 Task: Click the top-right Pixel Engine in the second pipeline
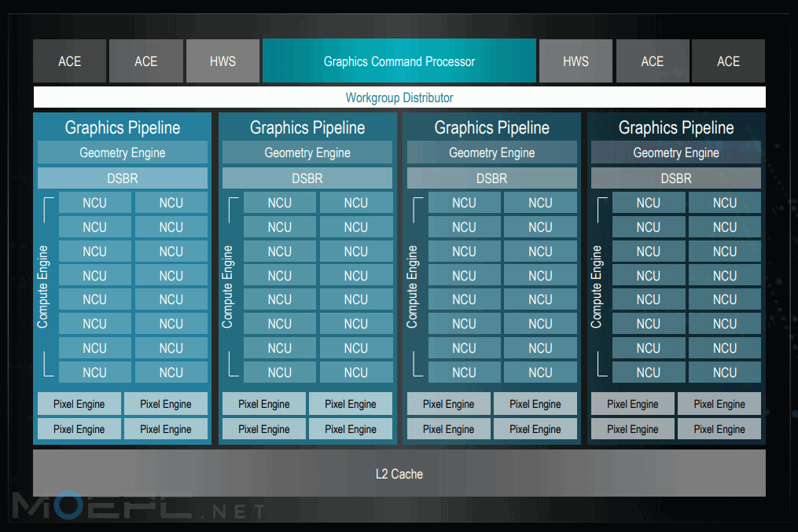click(x=351, y=404)
